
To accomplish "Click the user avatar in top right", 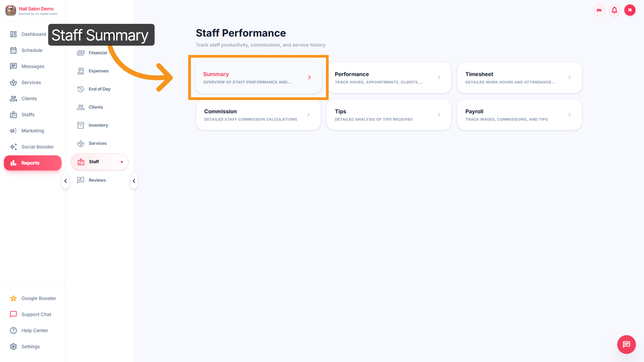I will click(x=630, y=10).
